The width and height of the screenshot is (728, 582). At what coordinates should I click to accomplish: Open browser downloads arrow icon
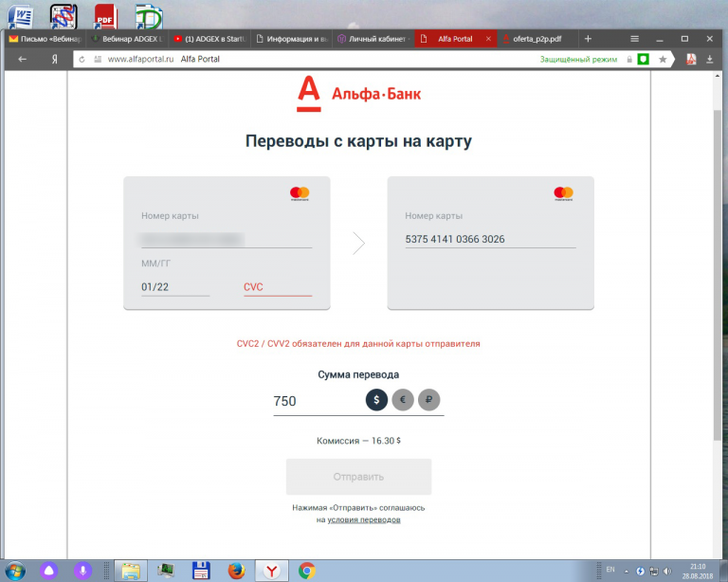(x=709, y=59)
